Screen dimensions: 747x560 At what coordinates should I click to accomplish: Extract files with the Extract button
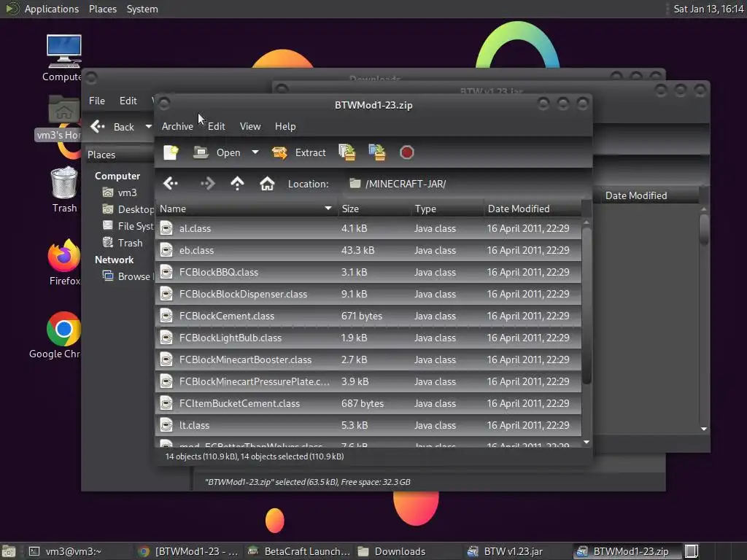pyautogui.click(x=299, y=152)
